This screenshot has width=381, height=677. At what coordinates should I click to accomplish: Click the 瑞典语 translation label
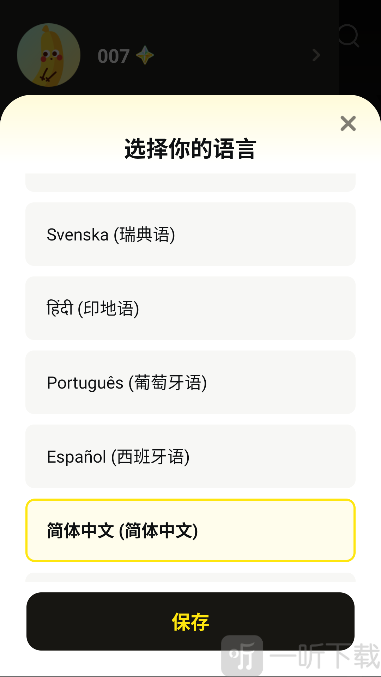click(145, 235)
